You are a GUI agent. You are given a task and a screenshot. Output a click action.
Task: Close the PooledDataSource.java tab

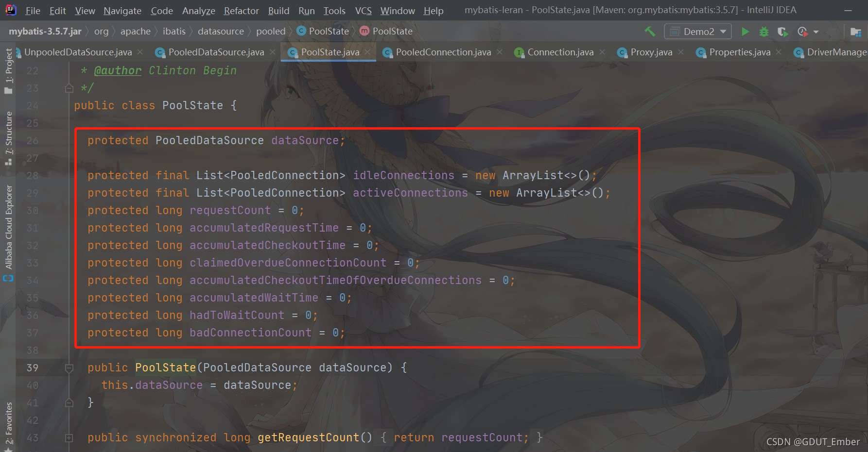[x=272, y=52]
